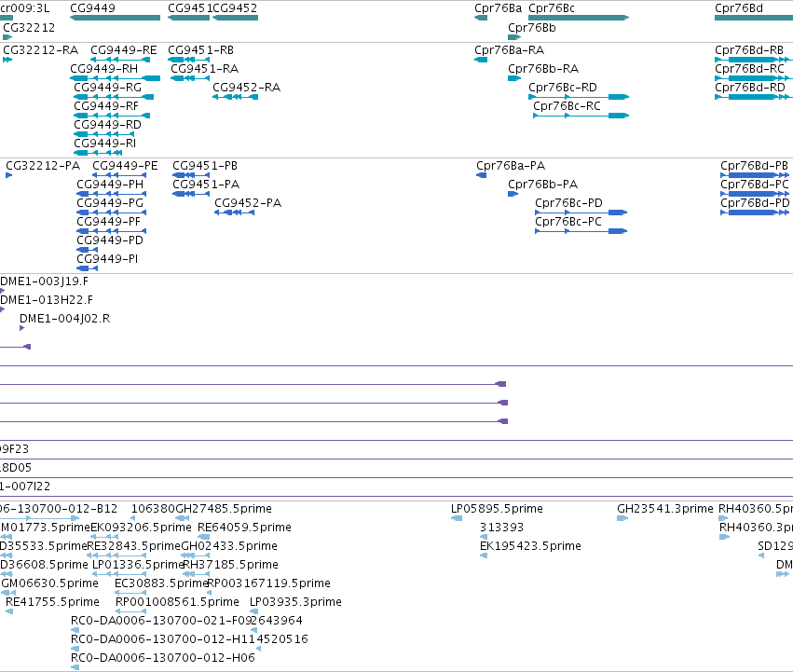This screenshot has height=672, width=793.
Task: Select transcript Cpr76Bd-RD
Action: click(750, 88)
